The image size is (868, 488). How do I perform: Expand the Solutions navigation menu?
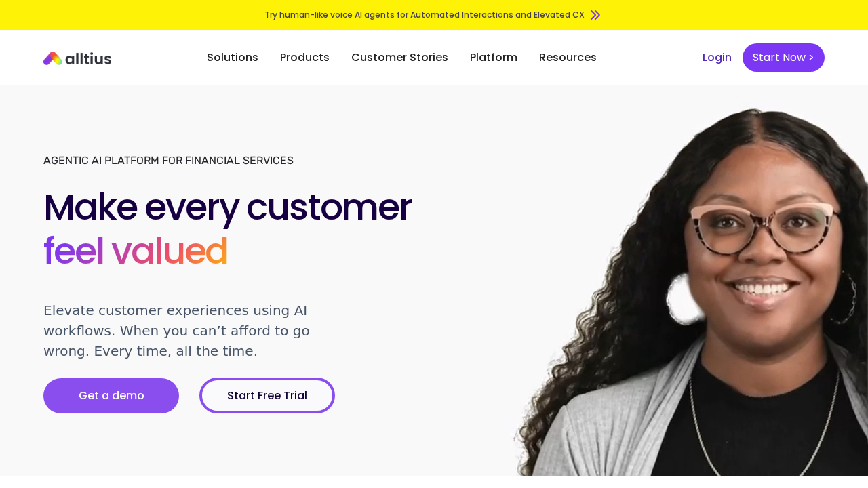[x=232, y=58]
